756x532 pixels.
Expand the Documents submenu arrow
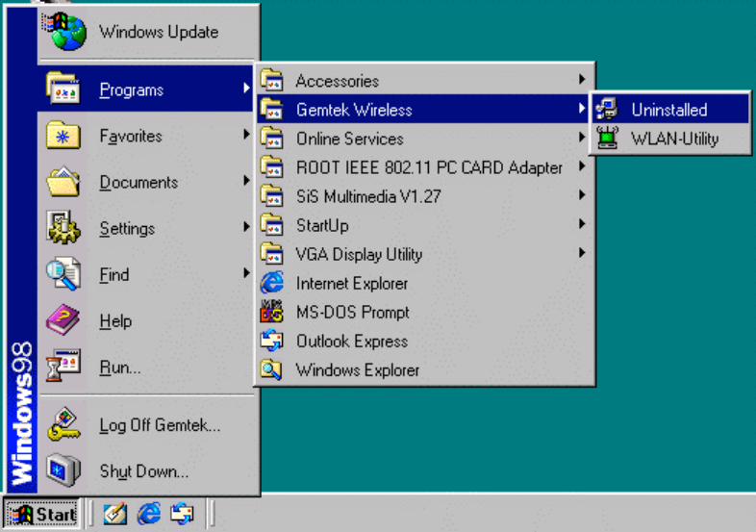246,181
